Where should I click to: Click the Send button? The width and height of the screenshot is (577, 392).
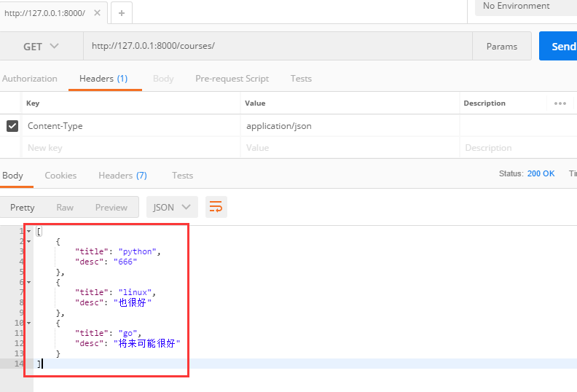pyautogui.click(x=561, y=47)
